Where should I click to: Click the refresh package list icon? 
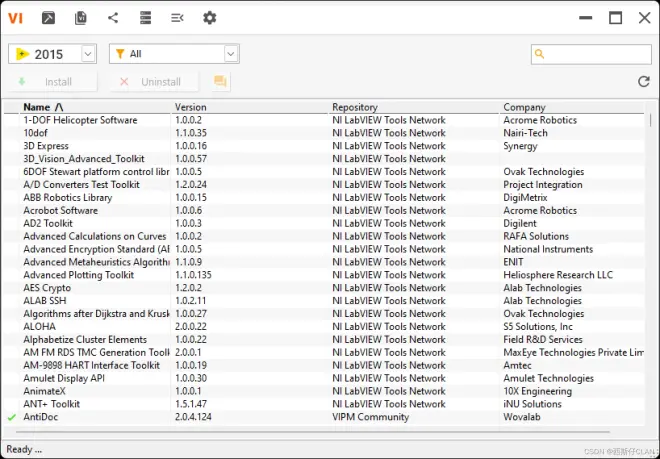coord(644,81)
